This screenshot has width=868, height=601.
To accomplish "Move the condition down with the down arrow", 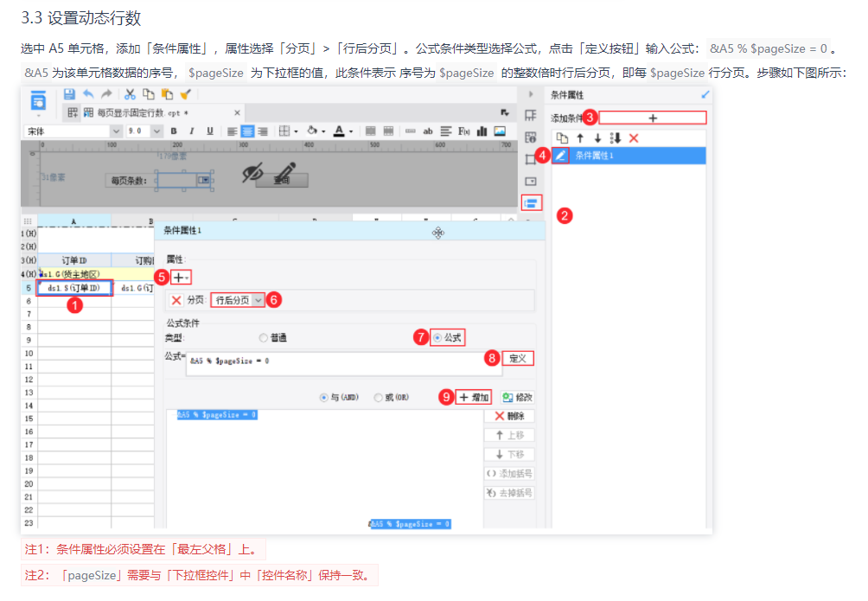I will click(x=597, y=137).
